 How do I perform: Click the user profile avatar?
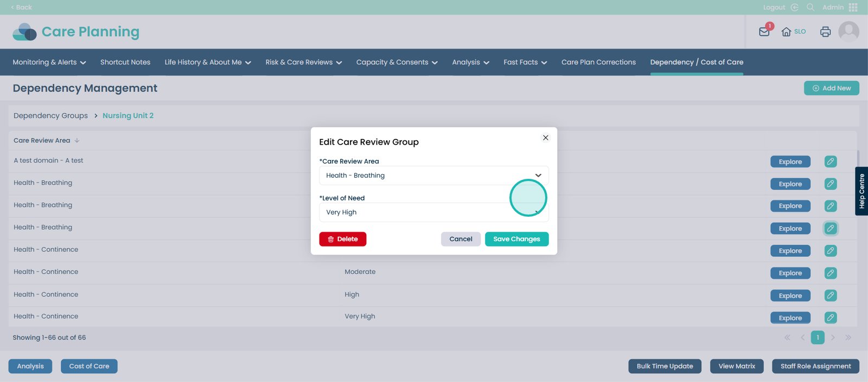848,31
